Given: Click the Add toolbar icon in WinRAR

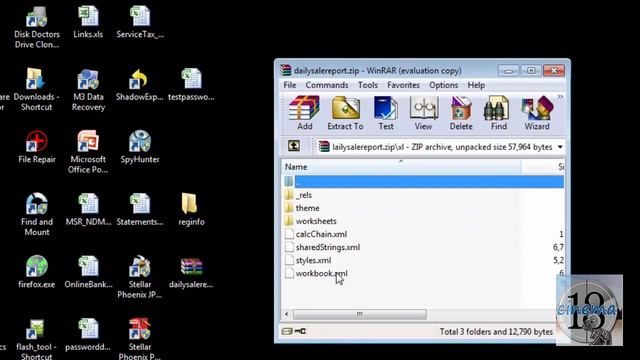Looking at the screenshot, I should coord(304,113).
